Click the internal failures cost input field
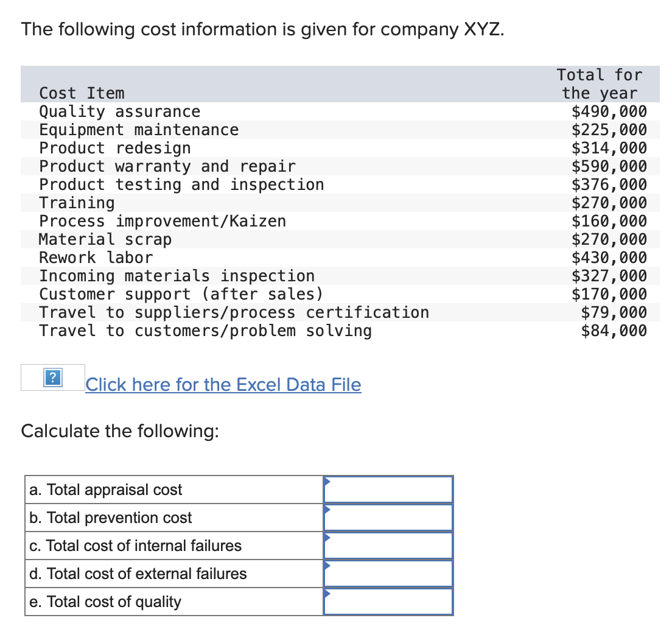The height and width of the screenshot is (632, 672). point(390,545)
